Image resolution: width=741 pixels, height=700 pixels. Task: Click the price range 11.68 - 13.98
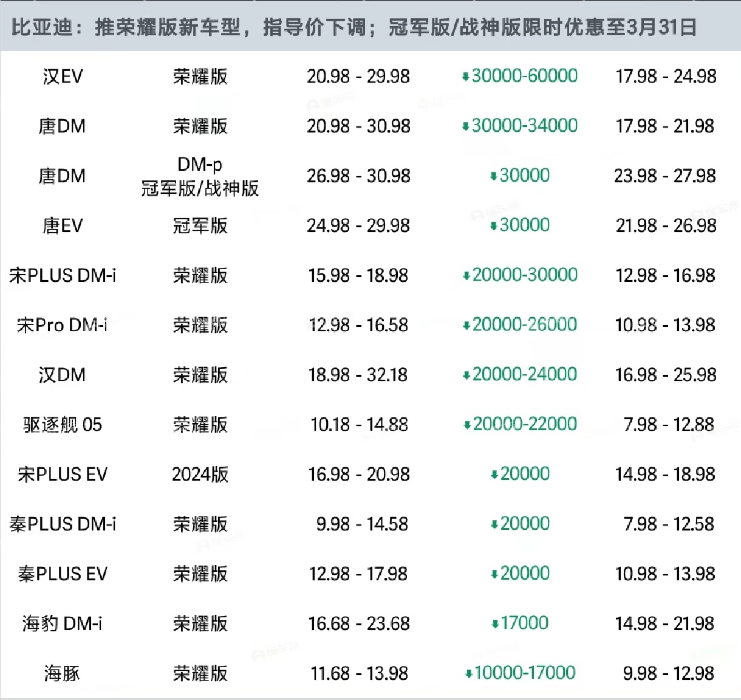coord(359,674)
